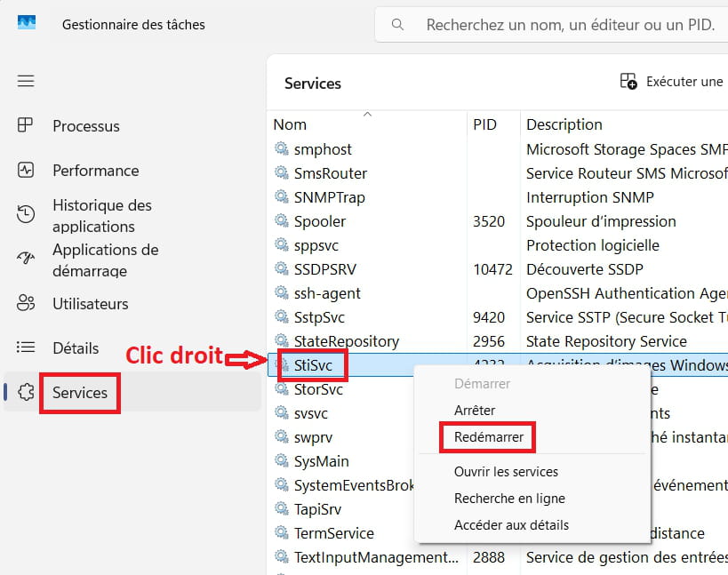Click description Interruption SNMP

(589, 197)
